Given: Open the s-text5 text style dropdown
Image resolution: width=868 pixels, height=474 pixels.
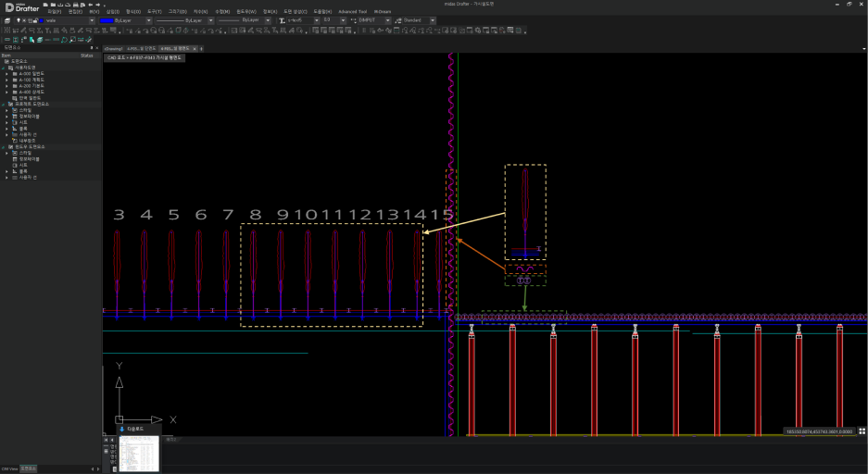Looking at the screenshot, I should tap(317, 20).
